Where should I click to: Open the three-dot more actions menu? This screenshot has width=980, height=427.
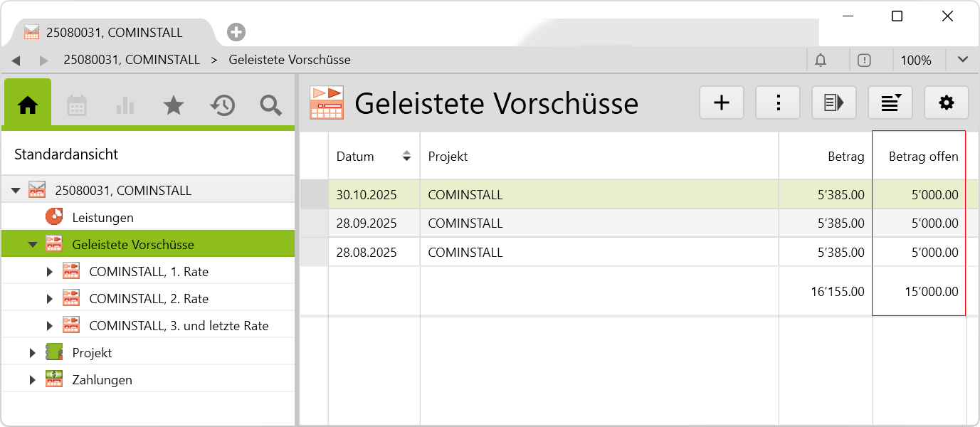pos(778,103)
